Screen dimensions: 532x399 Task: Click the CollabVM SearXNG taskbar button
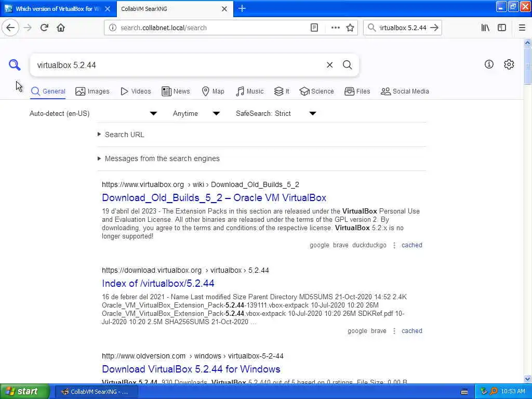point(96,392)
